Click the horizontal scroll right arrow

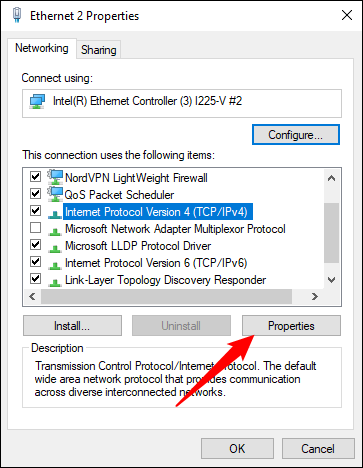pyautogui.click(x=315, y=296)
